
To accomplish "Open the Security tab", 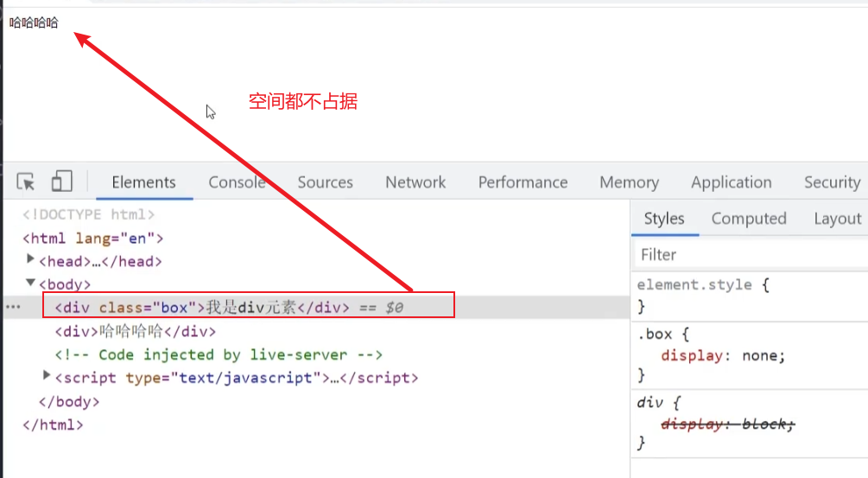I will point(832,182).
